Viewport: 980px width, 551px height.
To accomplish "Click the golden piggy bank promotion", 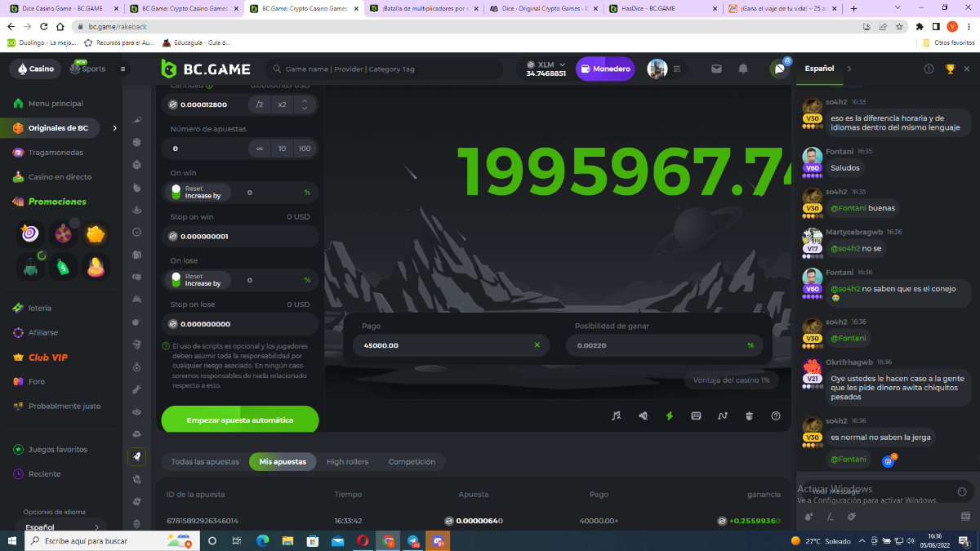I will (96, 235).
